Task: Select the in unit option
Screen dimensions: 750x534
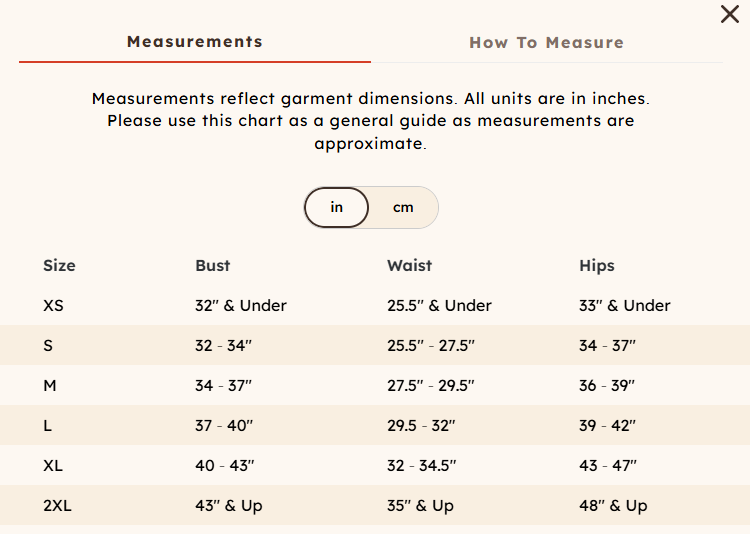Action: click(x=336, y=207)
